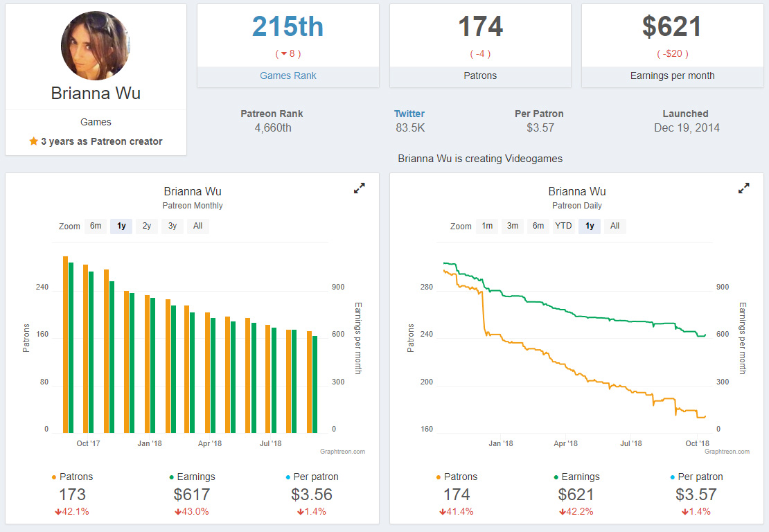
Task: Click Graphtreon.com credit under monthly chart
Action: pyautogui.click(x=342, y=452)
